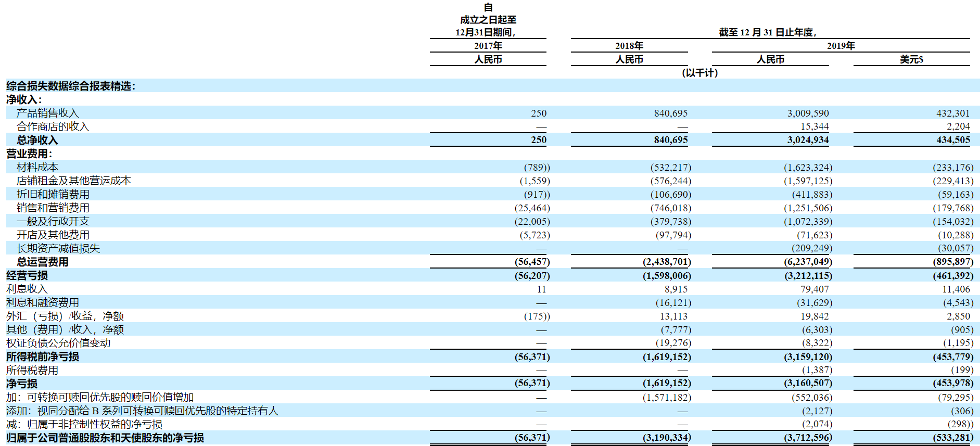Click the 3,024,934 total net revenue value
Screen dimensions: 980x446
808,140
